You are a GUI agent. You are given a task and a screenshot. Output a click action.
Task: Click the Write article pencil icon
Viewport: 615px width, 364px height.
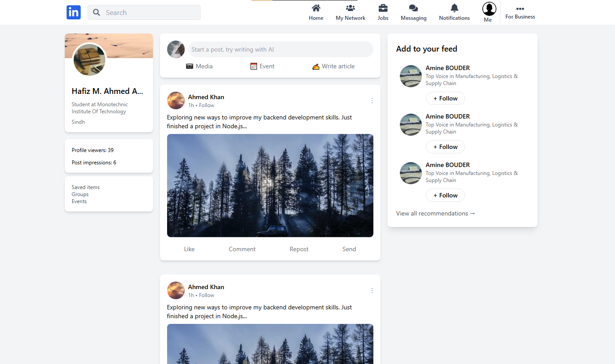click(316, 66)
